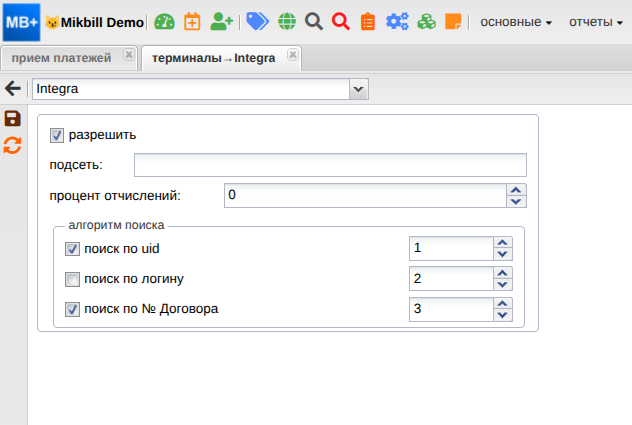The width and height of the screenshot is (632, 425).
Task: Reload with the orange refresh icon
Action: (x=12, y=146)
